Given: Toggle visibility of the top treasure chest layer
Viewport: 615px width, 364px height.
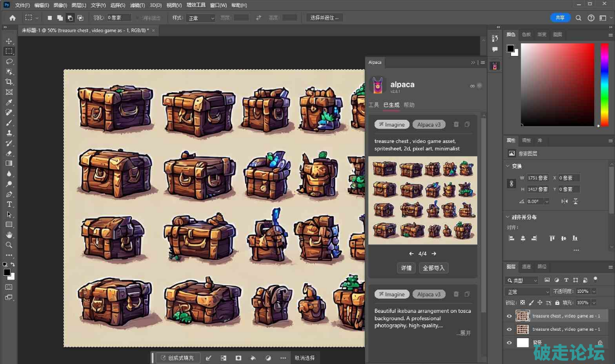Looking at the screenshot, I should tap(509, 316).
